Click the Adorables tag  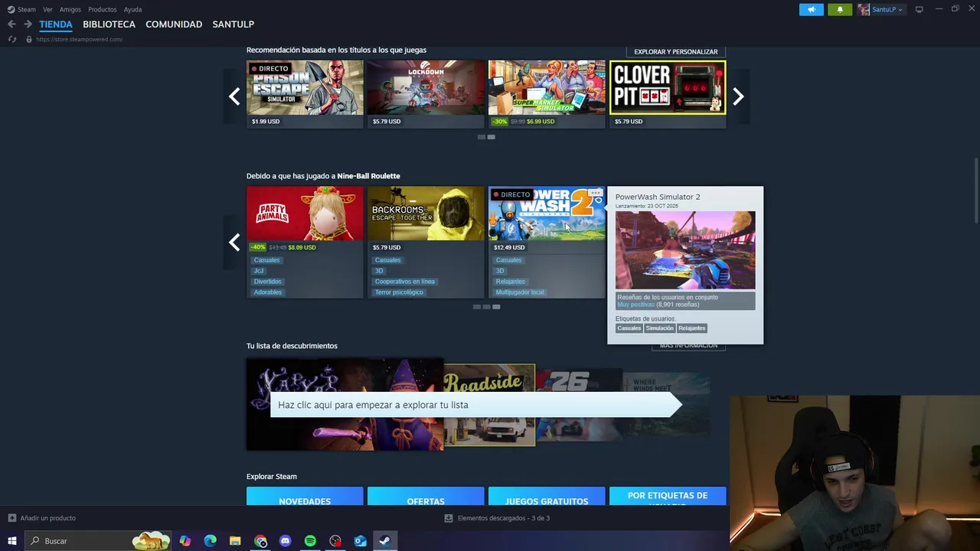267,292
